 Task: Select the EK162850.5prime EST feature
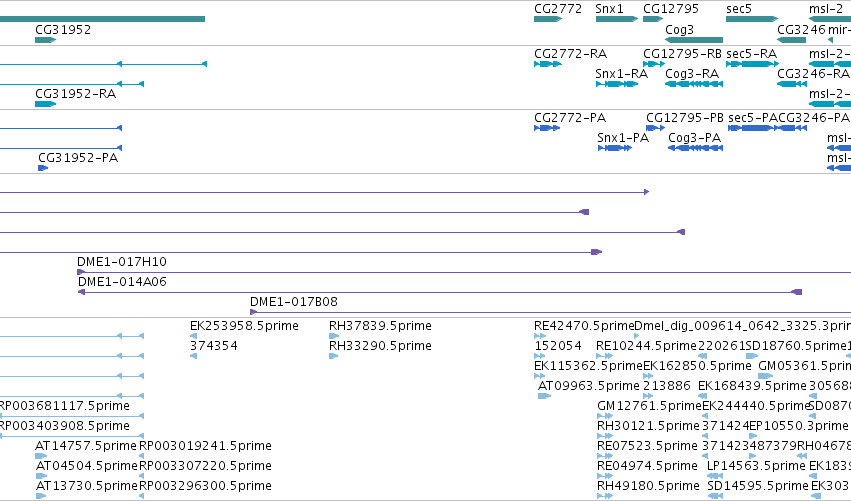click(648, 376)
